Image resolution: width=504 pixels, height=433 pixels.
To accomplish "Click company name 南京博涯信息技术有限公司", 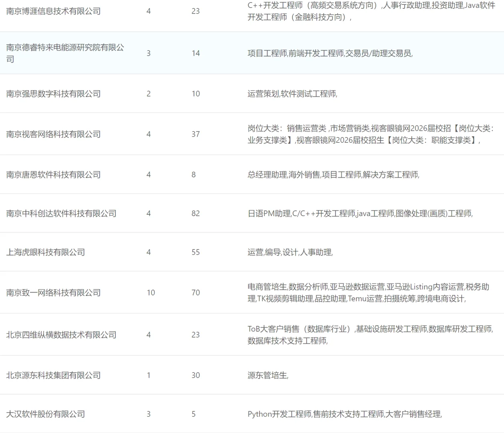I will pos(53,11).
